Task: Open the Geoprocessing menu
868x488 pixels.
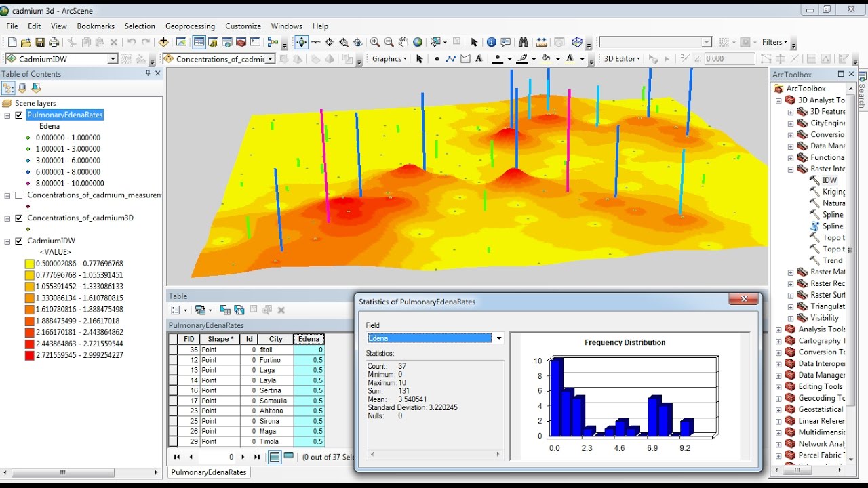Action: [190, 26]
